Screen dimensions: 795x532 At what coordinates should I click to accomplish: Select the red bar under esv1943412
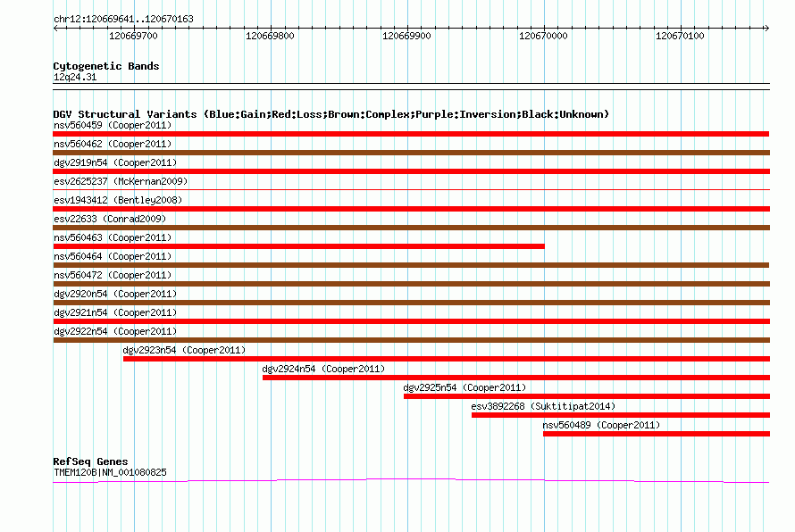[411, 209]
